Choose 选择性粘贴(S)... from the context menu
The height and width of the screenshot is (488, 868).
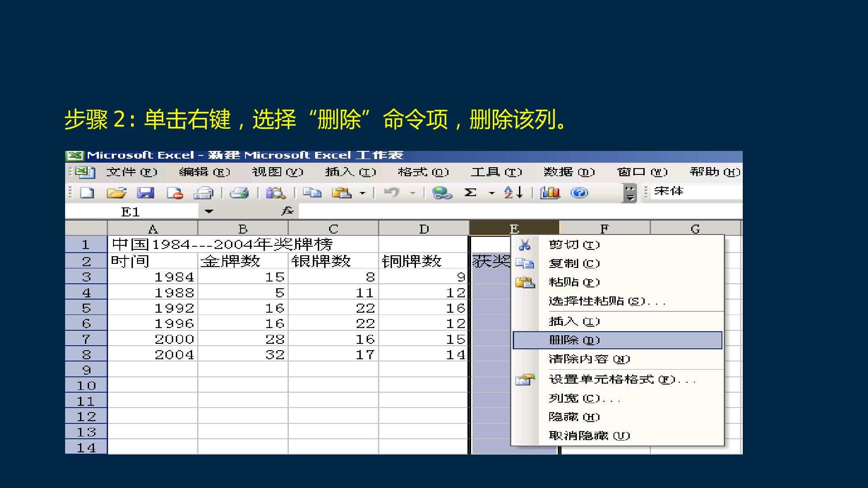(618, 301)
